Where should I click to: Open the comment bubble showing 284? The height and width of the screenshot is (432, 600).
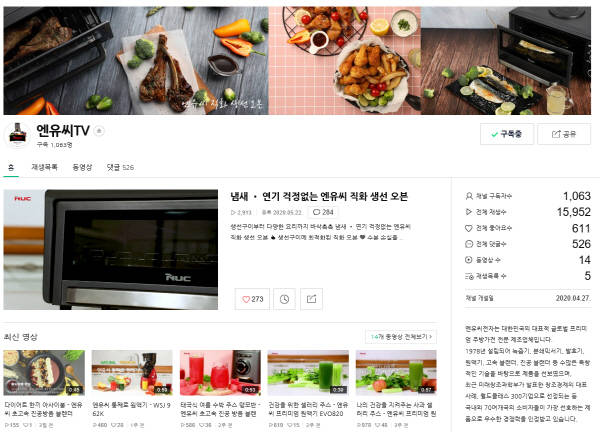[x=323, y=212]
